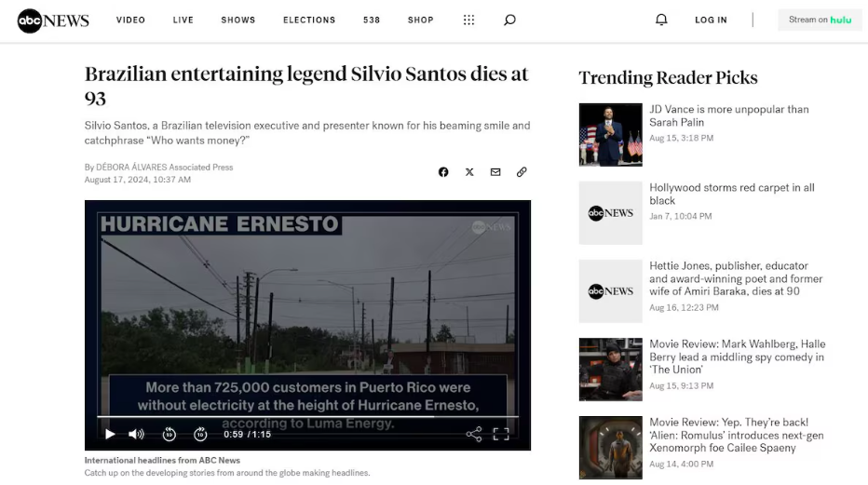The image size is (868, 485).
Task: Share the article on X
Action: coord(469,172)
